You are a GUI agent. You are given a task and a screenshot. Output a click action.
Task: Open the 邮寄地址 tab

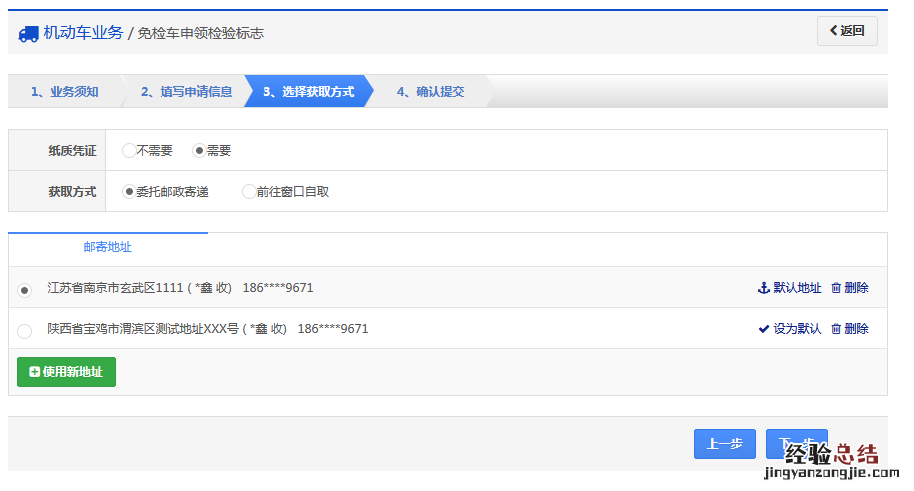pos(108,247)
